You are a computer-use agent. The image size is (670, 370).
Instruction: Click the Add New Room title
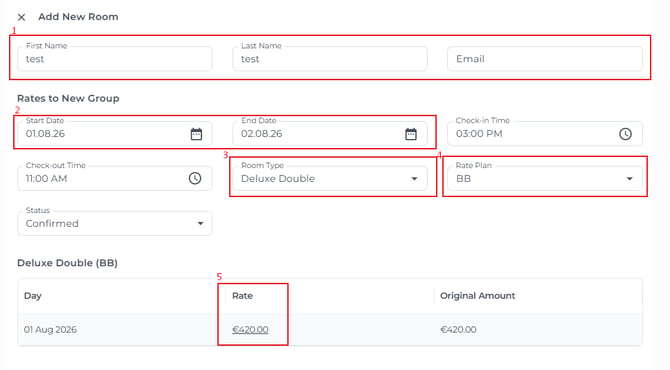click(x=78, y=17)
